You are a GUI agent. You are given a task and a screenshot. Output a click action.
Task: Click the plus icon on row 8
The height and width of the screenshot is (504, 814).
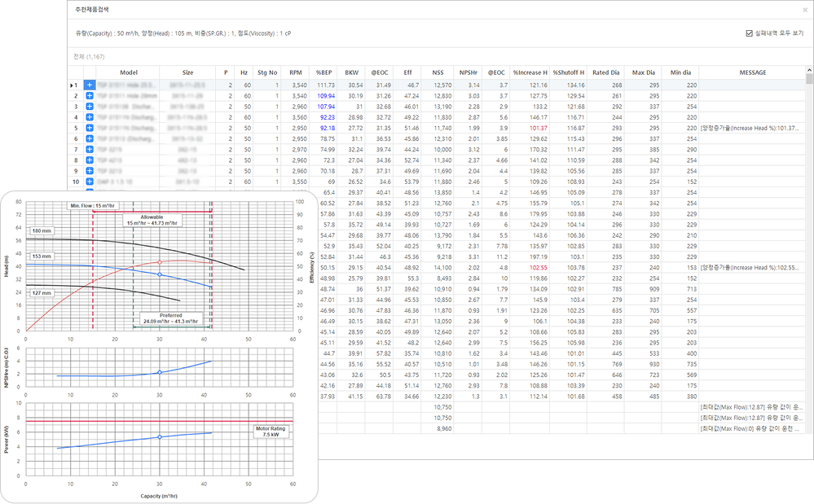coord(90,160)
